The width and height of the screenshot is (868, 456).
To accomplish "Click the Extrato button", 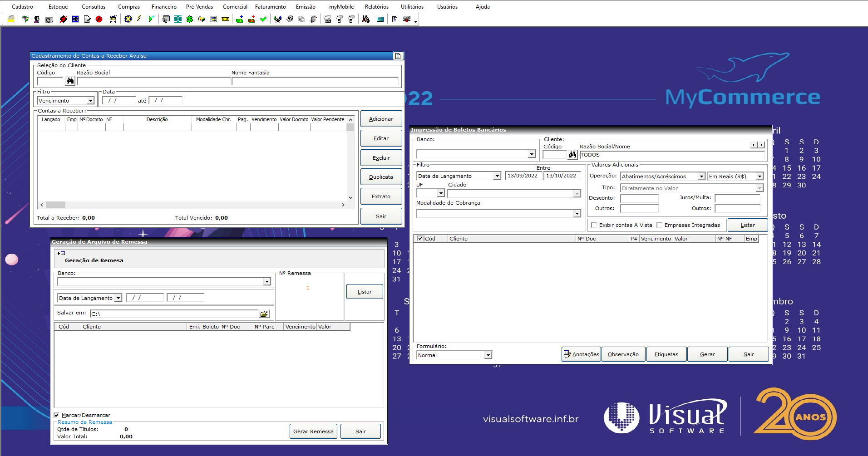I will (x=381, y=196).
